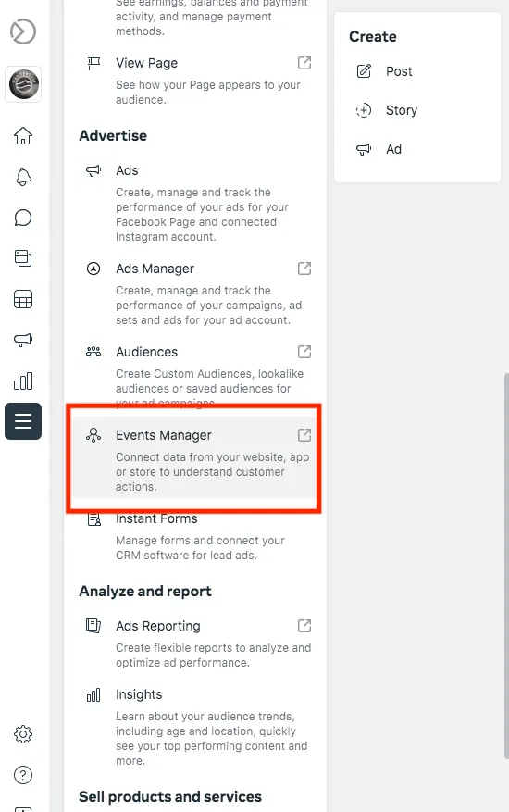The height and width of the screenshot is (812, 509).
Task: Select the Page profile avatar
Action: pos(23,84)
